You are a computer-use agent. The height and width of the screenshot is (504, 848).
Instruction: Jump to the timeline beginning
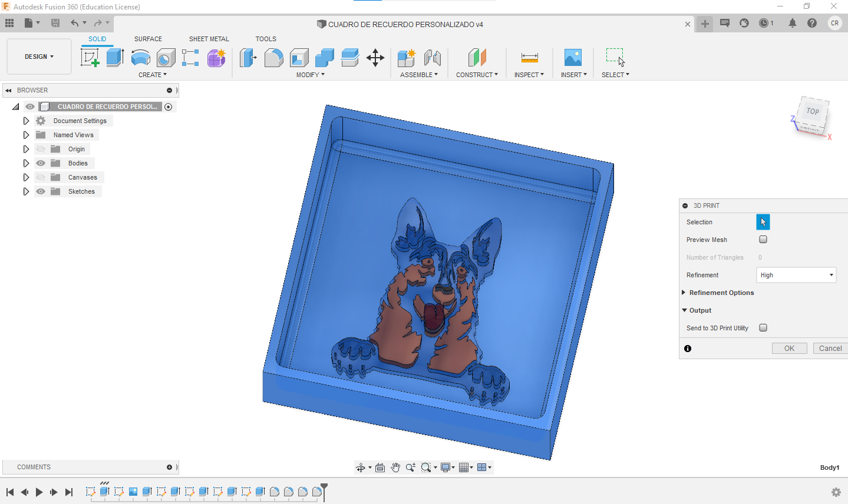pos(10,492)
